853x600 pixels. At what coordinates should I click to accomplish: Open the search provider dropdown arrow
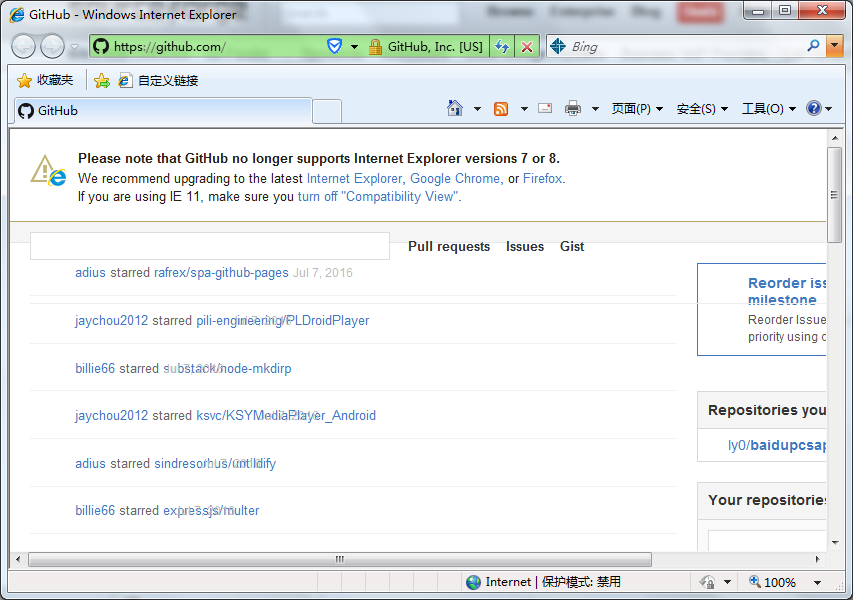click(x=834, y=47)
